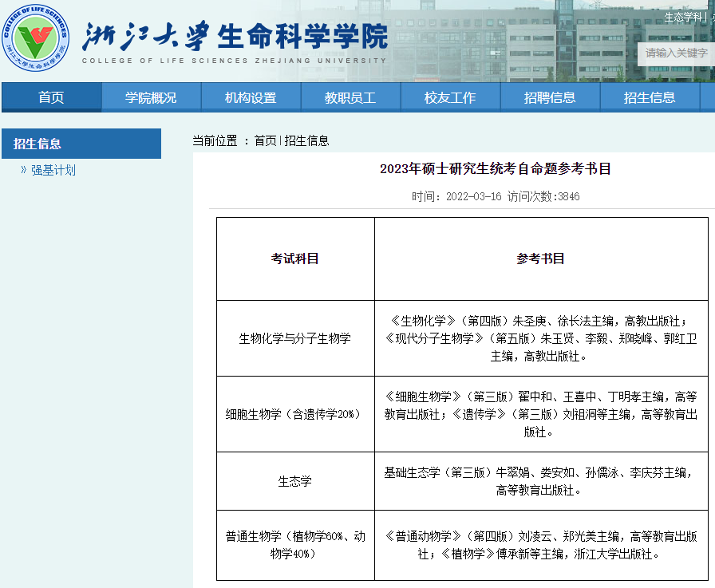Open the 教职员工 navigation menu

click(x=351, y=97)
